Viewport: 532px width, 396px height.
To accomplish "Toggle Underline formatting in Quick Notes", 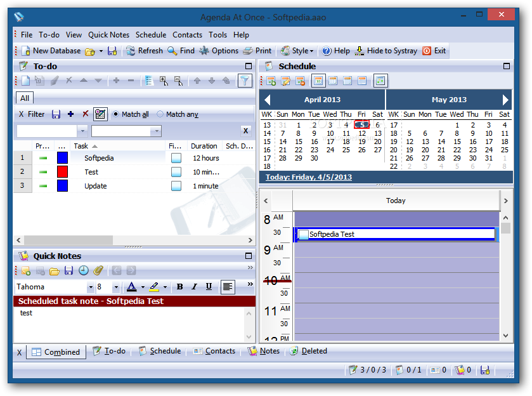I will (x=209, y=287).
